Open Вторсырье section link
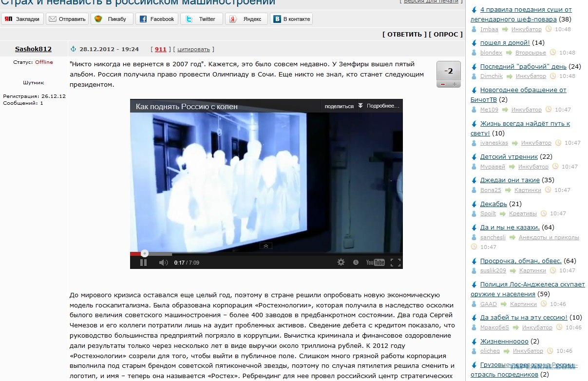This screenshot has height=381, width=588. [531, 53]
